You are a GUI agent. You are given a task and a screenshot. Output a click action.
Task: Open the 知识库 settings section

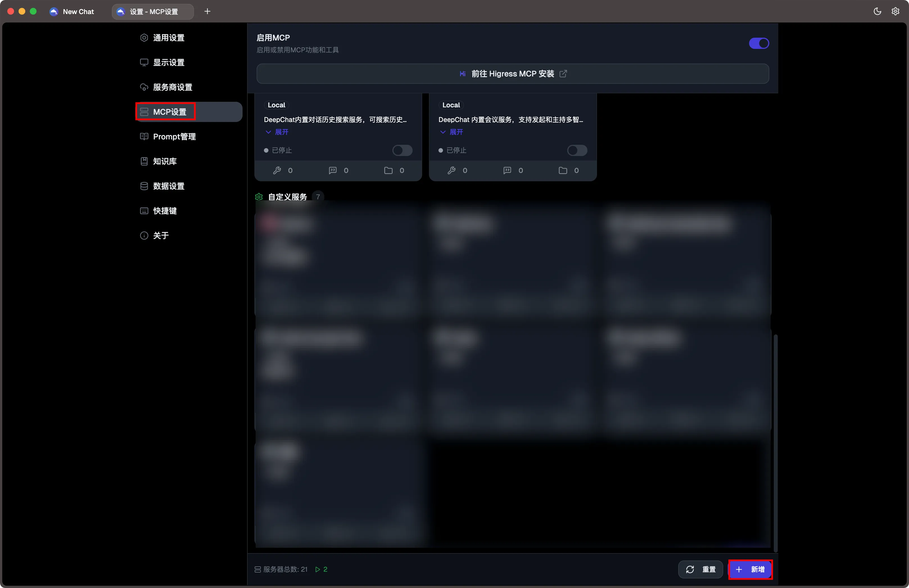164,161
